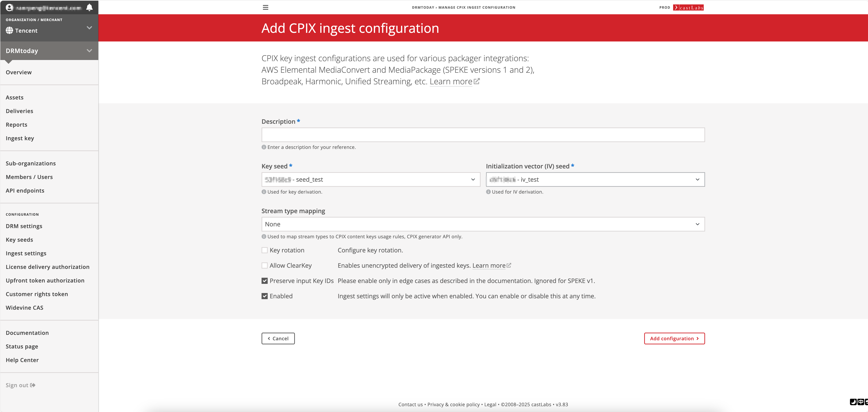Expand the Organization / Merchant selector
This screenshot has height=412, width=868.
[x=89, y=28]
